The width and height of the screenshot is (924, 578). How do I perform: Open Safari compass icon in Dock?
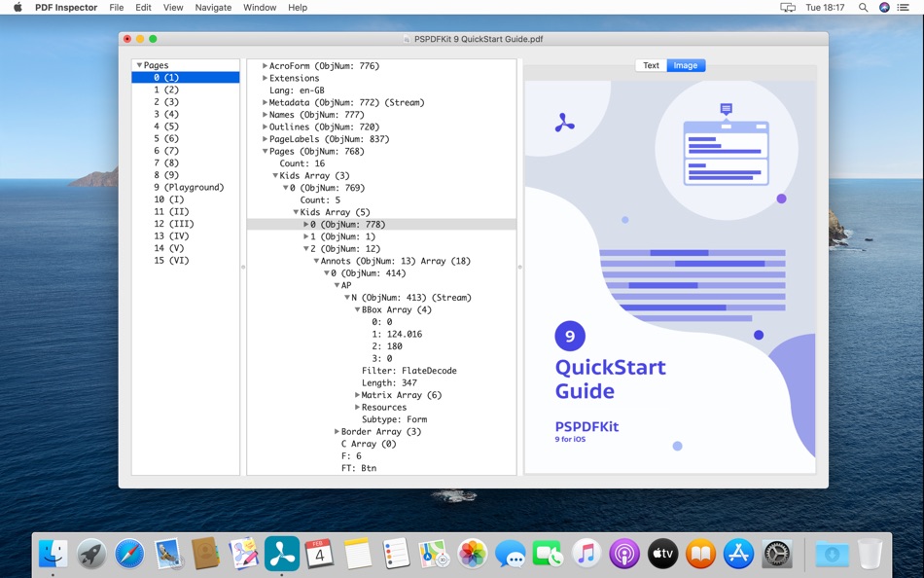pyautogui.click(x=129, y=554)
